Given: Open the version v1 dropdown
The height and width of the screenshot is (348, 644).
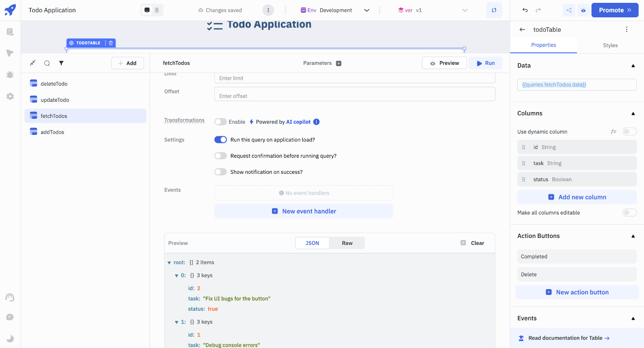Looking at the screenshot, I should (433, 10).
